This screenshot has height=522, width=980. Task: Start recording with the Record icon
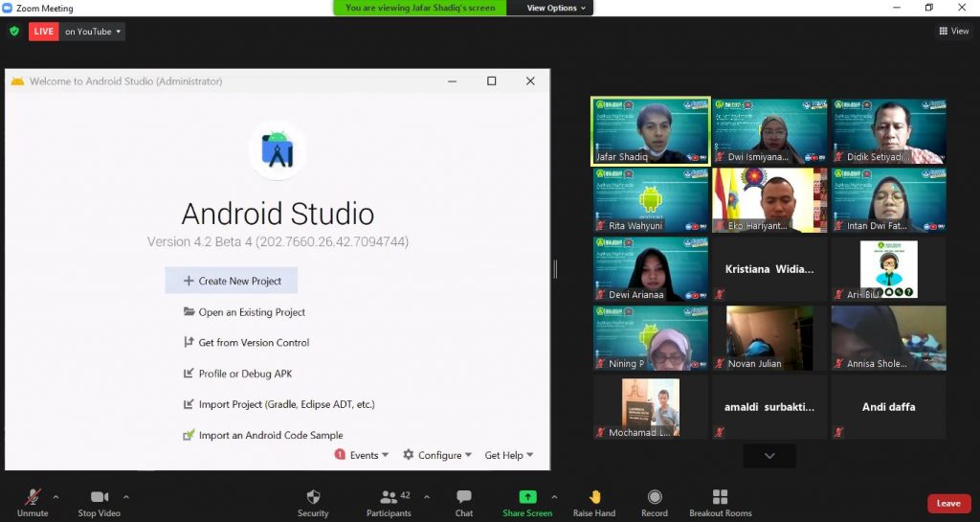[x=655, y=497]
